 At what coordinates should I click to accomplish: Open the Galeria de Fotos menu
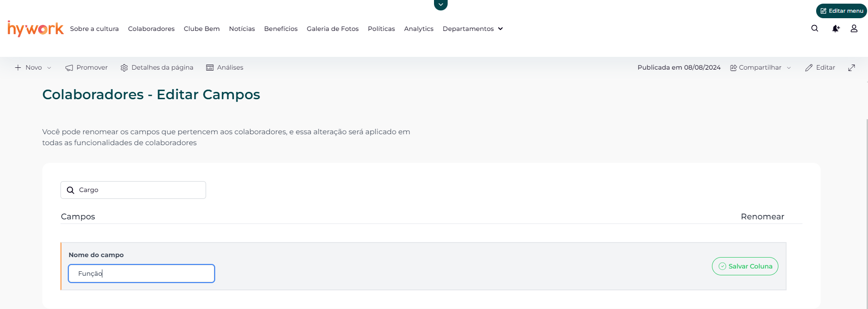[x=333, y=29]
